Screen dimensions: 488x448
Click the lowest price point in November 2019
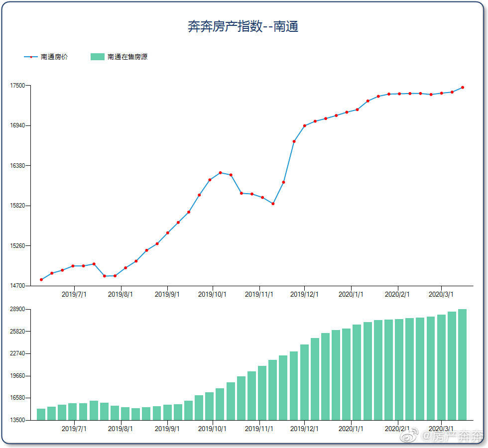tap(273, 204)
